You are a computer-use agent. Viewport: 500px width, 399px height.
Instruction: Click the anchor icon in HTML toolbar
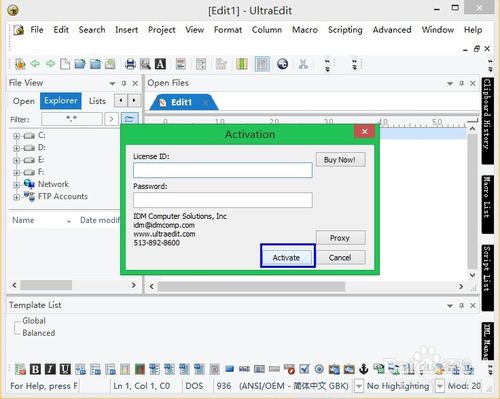tap(364, 369)
